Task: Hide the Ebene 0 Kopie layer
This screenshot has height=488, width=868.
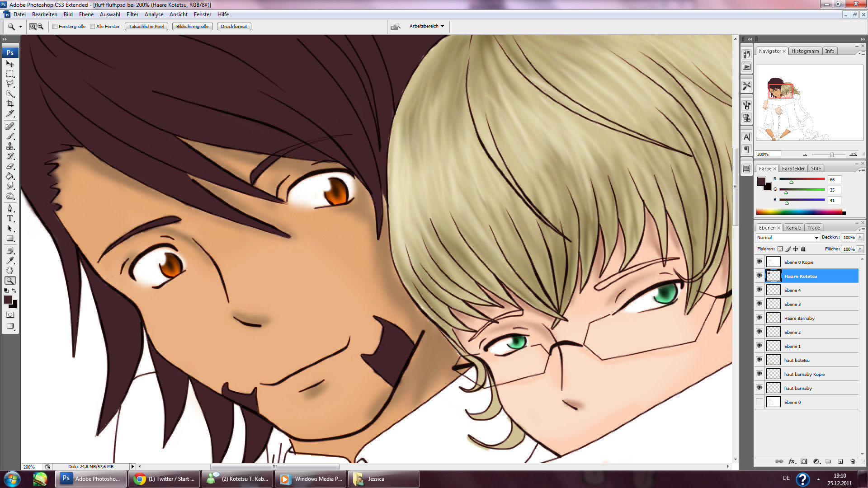Action: (759, 262)
